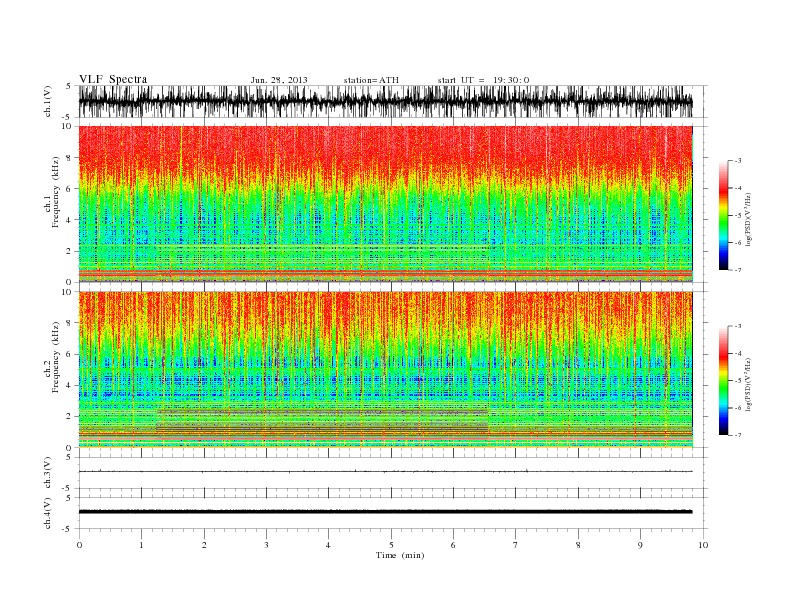This screenshot has width=792, height=612.
Task: Click the "8" kHz tick on ch.2 spectrogram
Action: click(x=70, y=323)
